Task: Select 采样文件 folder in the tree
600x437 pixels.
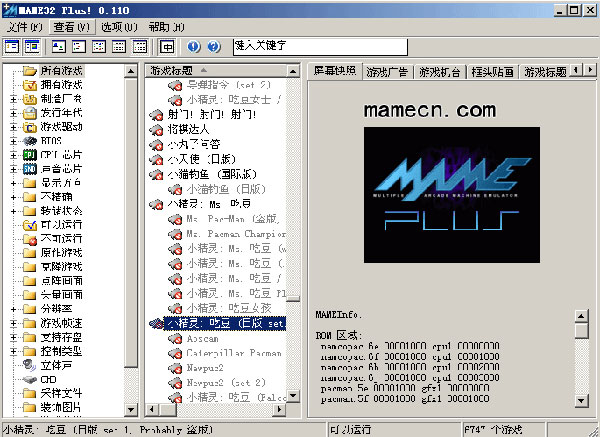Action: pyautogui.click(x=61, y=393)
